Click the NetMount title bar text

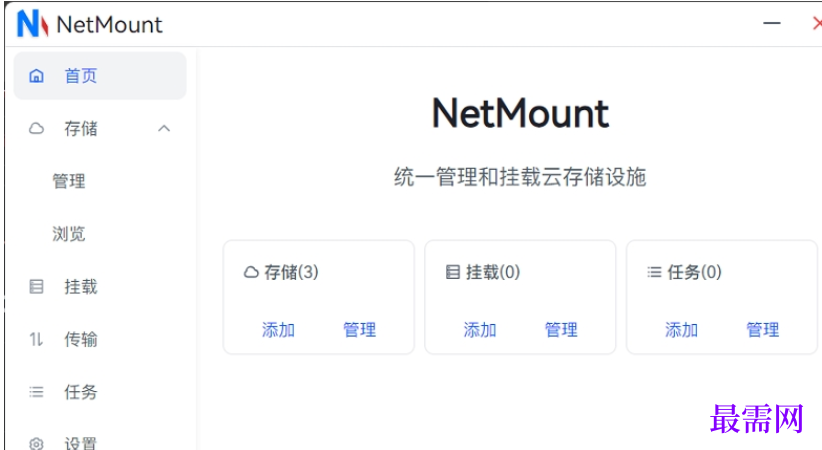(109, 25)
